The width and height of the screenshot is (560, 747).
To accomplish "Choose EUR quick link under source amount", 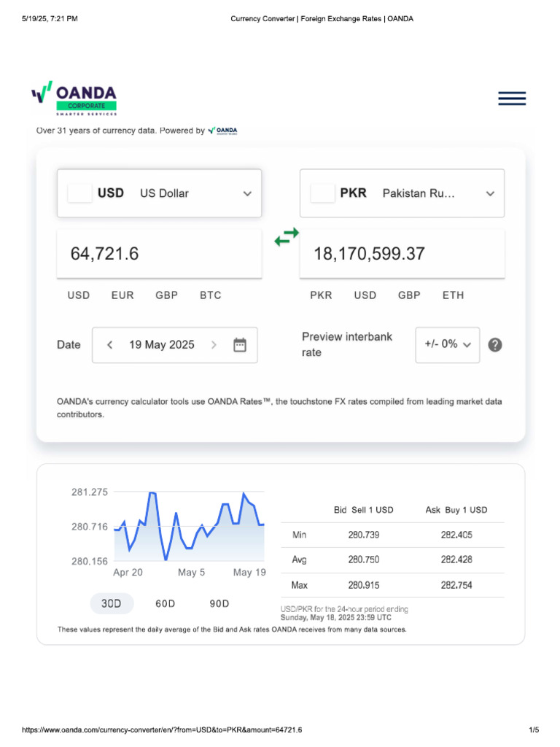I will (122, 295).
